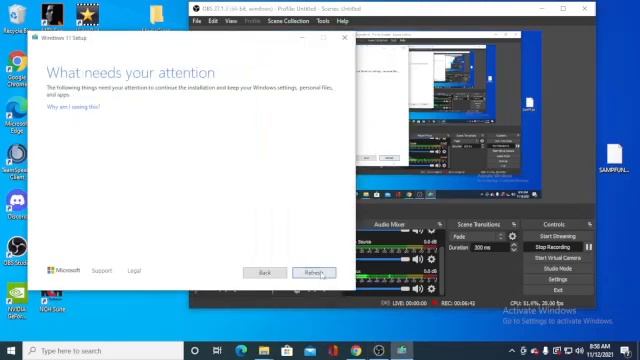Click Exit in OBS Controls
Image resolution: width=640 pixels, height=360 pixels.
[x=558, y=290]
